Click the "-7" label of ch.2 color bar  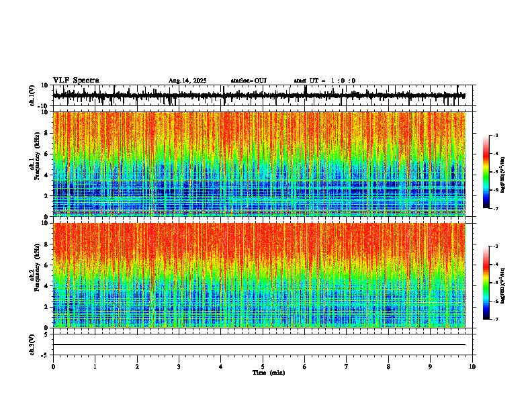(x=495, y=320)
